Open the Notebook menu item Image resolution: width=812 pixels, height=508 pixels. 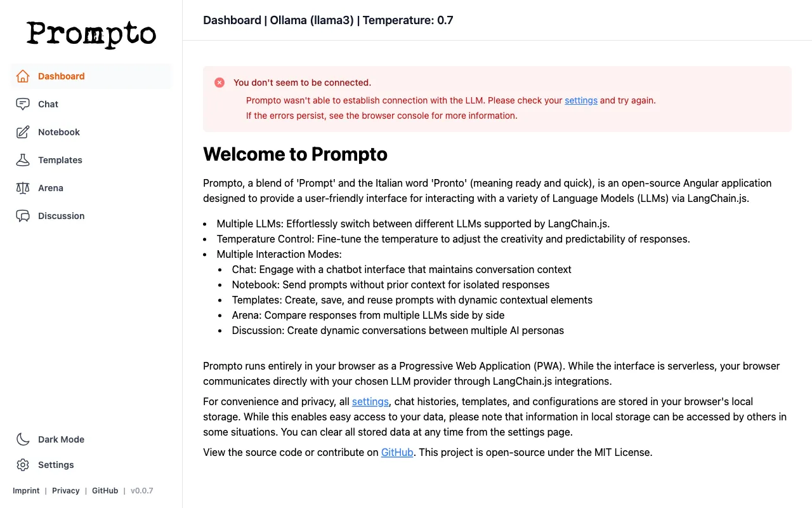click(91, 132)
